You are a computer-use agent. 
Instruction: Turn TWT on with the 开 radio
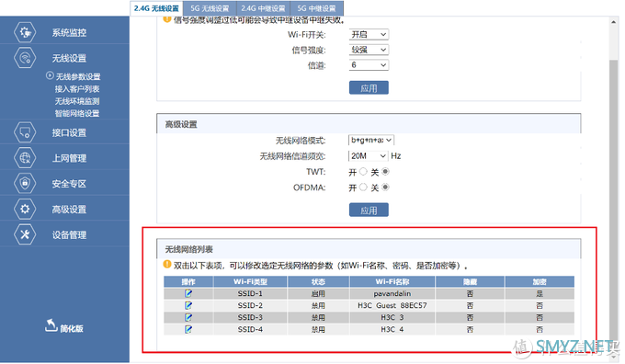click(363, 172)
